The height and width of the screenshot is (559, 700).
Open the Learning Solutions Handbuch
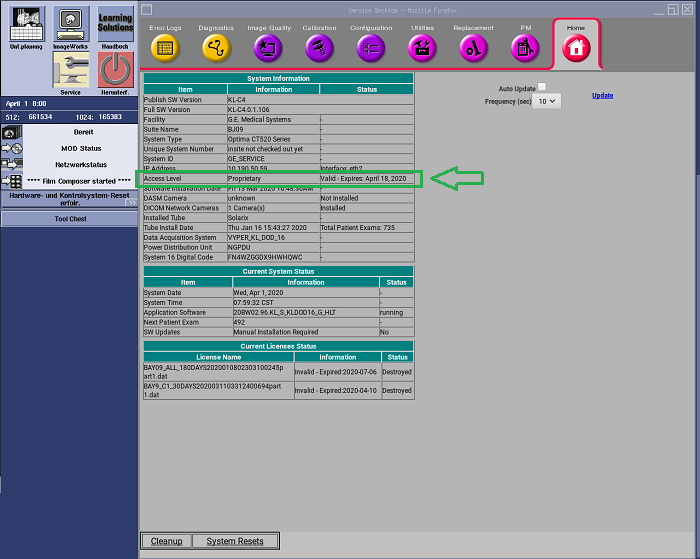tap(115, 25)
